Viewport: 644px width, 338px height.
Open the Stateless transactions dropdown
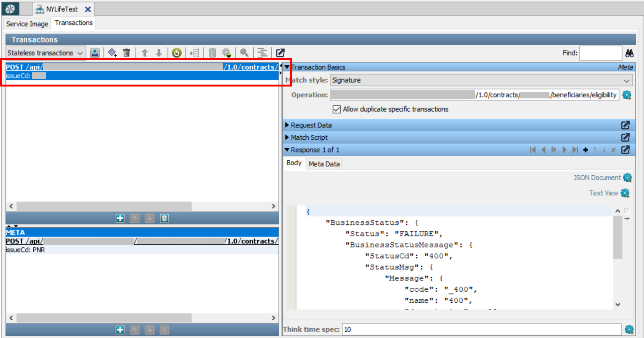point(45,53)
